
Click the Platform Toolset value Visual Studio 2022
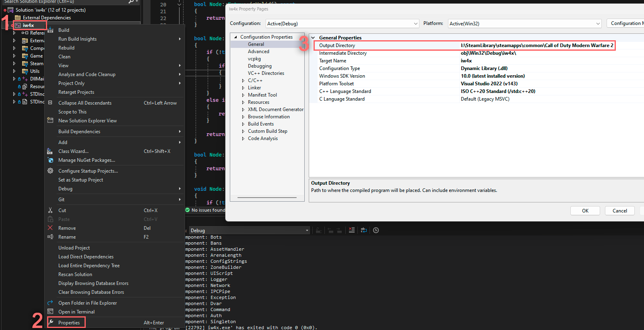pyautogui.click(x=489, y=84)
